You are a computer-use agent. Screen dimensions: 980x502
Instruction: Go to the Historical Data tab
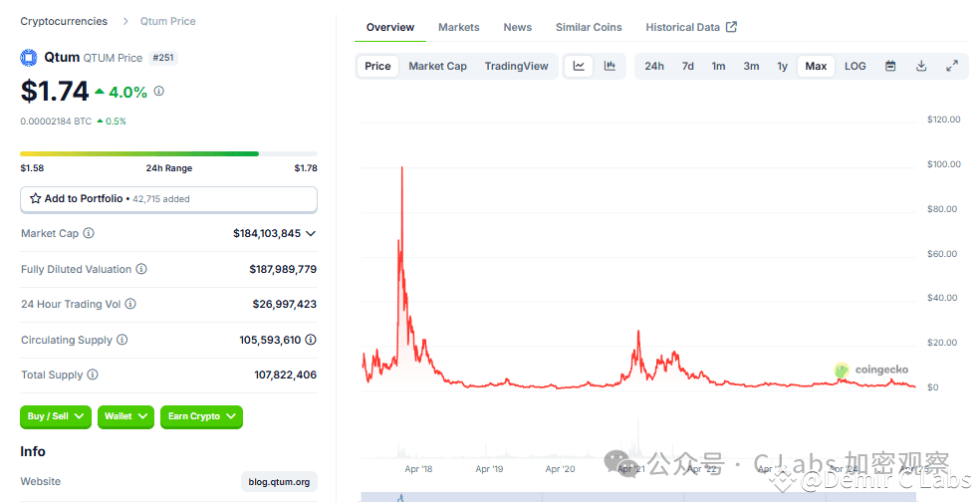690,27
